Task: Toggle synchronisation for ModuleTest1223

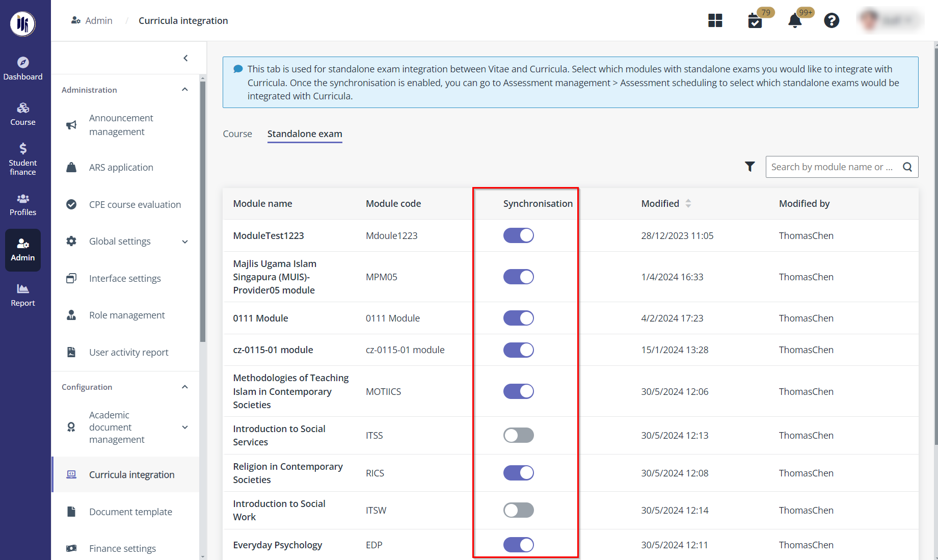Action: click(x=518, y=235)
